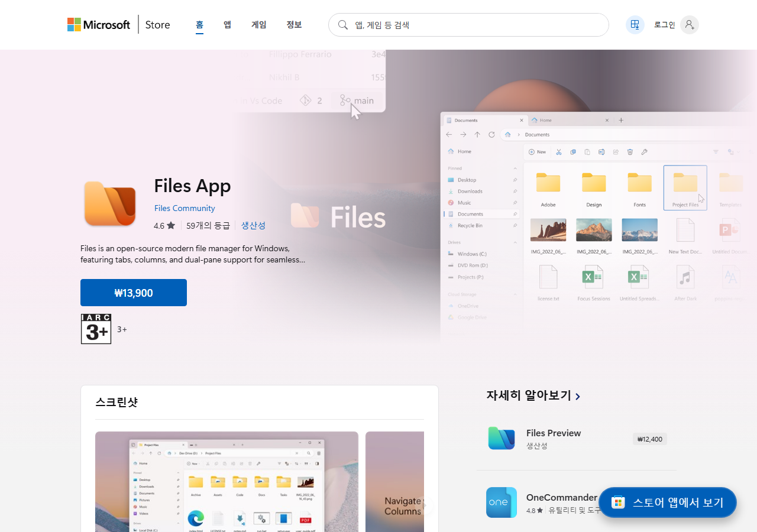
Task: Open the Files Preview listing title
Action: [x=554, y=433]
